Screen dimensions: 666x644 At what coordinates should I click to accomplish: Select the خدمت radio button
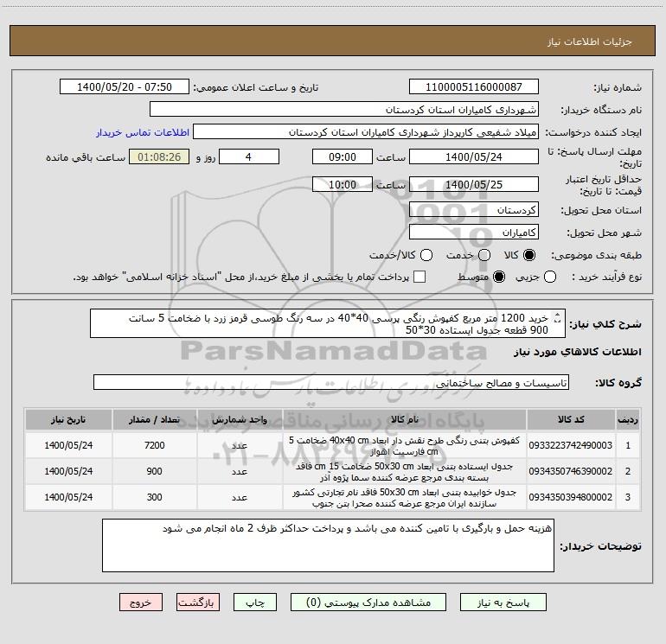pos(484,255)
